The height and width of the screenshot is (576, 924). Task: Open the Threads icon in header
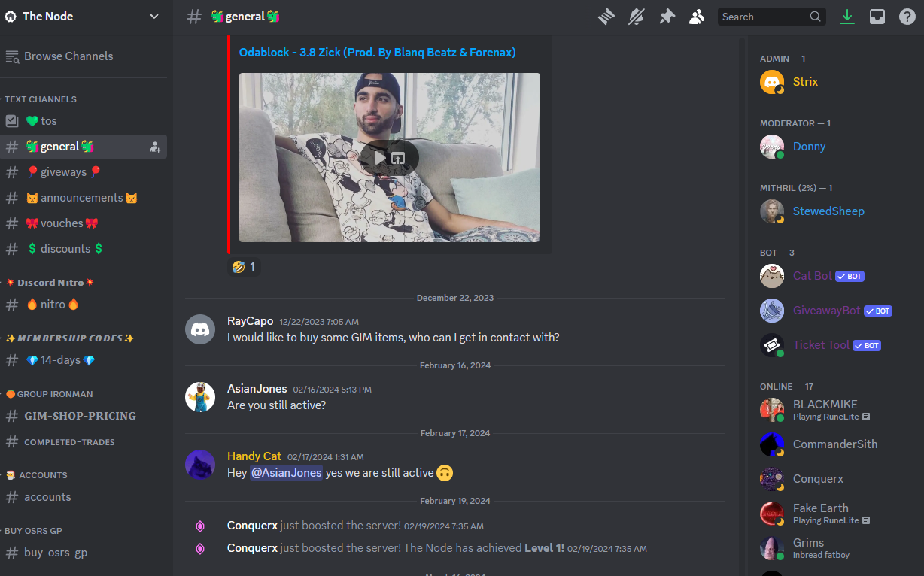[606, 17]
